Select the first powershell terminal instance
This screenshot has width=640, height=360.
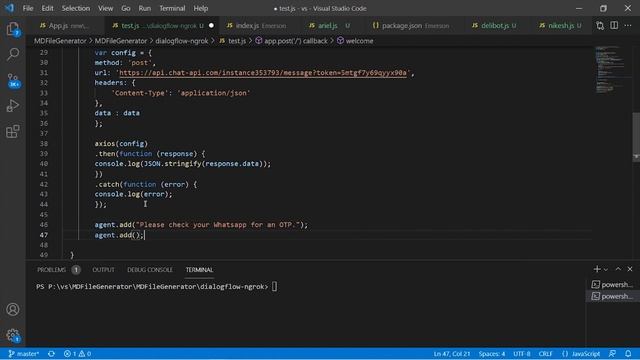click(x=612, y=284)
